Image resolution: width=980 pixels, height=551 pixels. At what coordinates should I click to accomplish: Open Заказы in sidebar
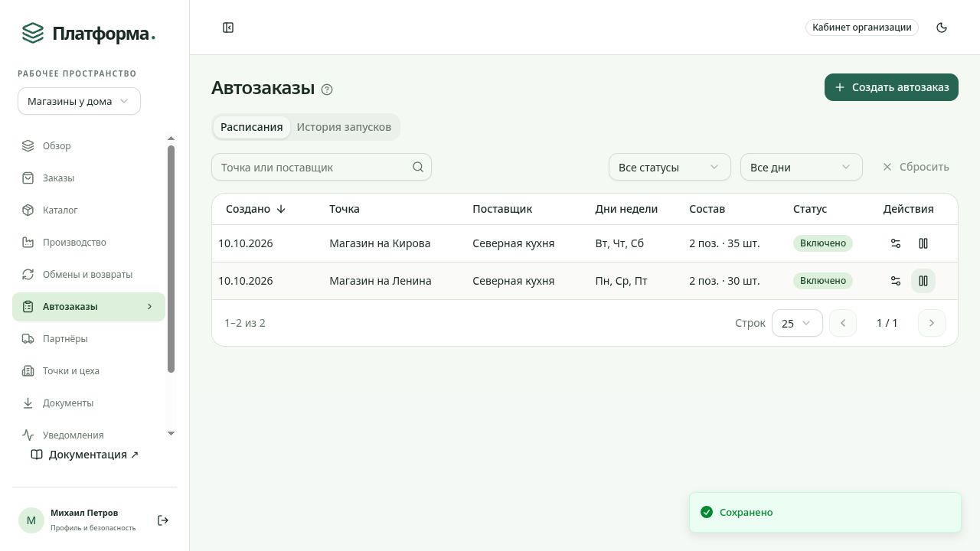coord(89,178)
